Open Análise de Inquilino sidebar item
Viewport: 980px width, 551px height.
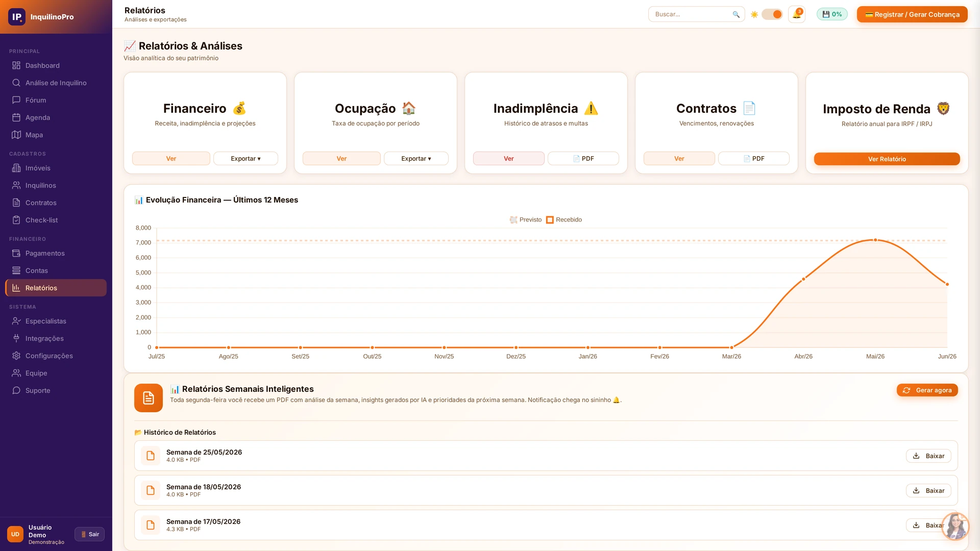point(56,83)
